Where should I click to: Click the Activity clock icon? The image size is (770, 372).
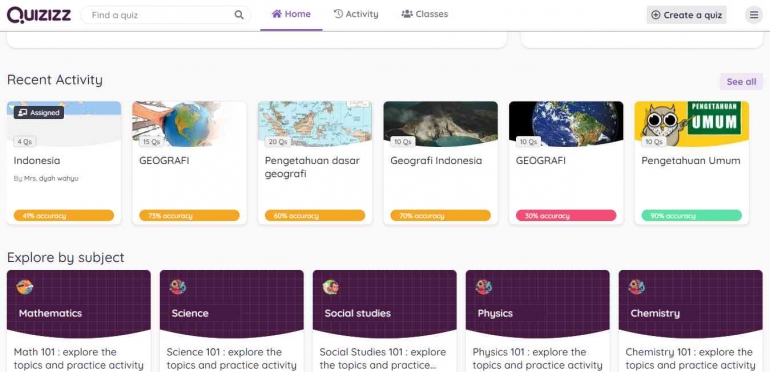point(338,14)
